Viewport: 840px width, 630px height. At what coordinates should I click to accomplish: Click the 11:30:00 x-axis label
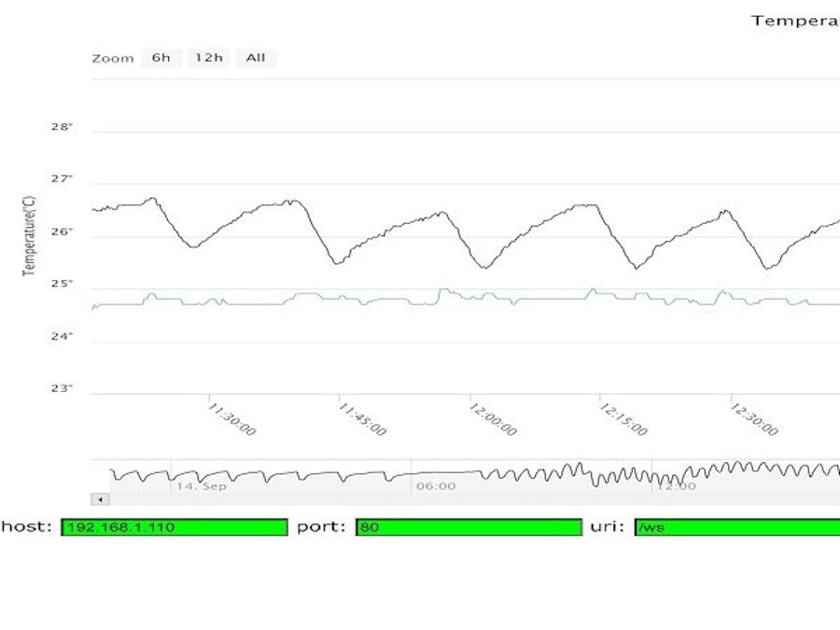[232, 419]
